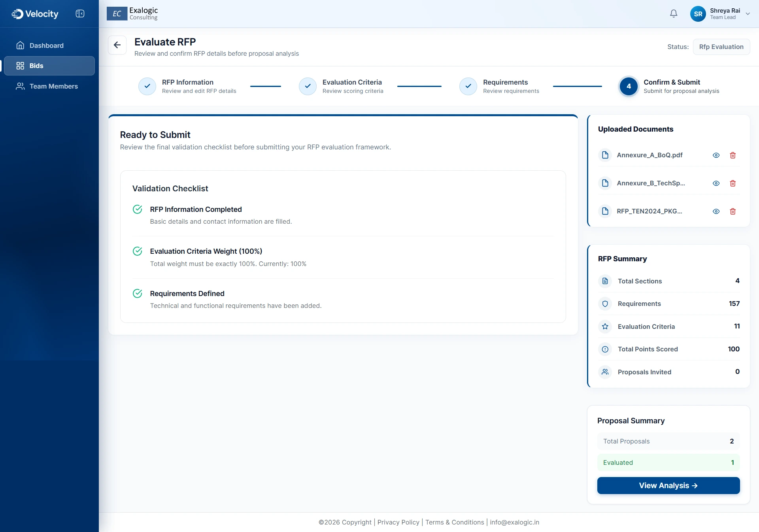This screenshot has width=759, height=532.
Task: Click the Rfp Evaluation status badge
Action: [x=721, y=47]
